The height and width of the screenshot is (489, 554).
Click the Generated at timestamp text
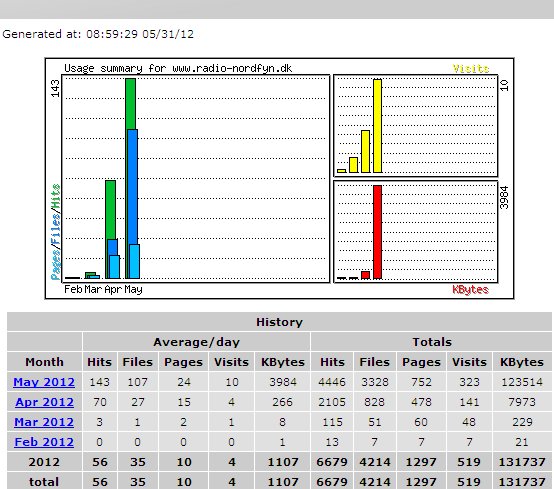click(98, 34)
